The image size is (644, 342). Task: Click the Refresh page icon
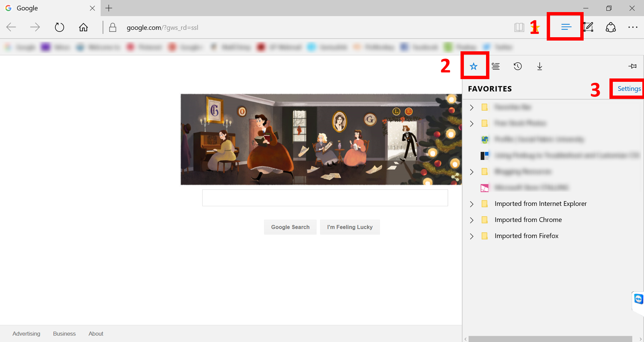click(59, 27)
